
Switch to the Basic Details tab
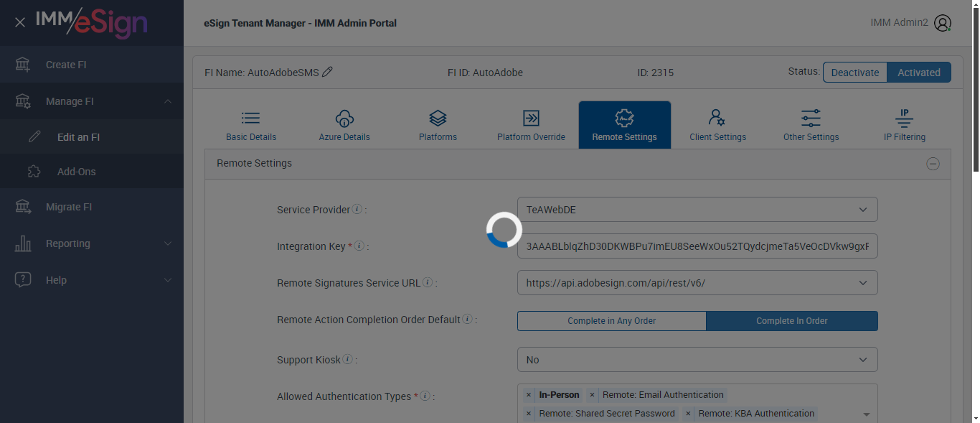(251, 125)
